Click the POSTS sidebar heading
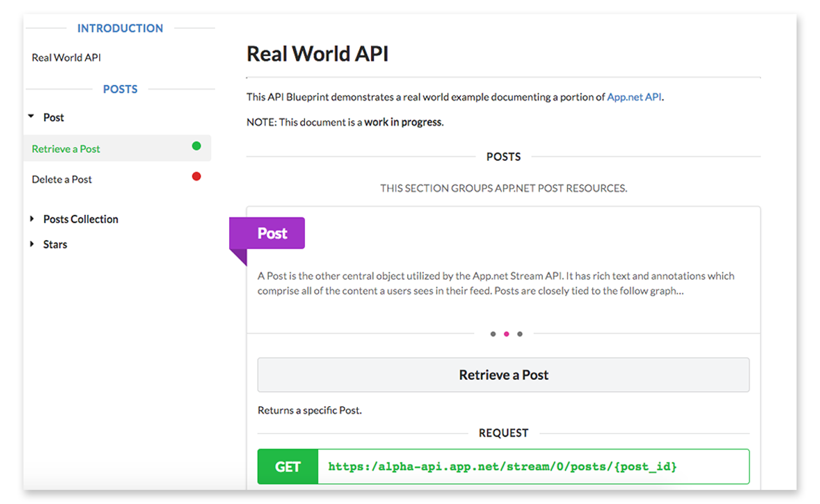820x504 pixels. tap(120, 89)
